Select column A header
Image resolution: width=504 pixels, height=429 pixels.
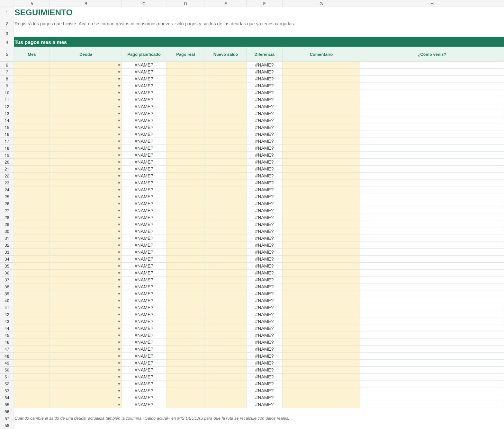[32, 3]
